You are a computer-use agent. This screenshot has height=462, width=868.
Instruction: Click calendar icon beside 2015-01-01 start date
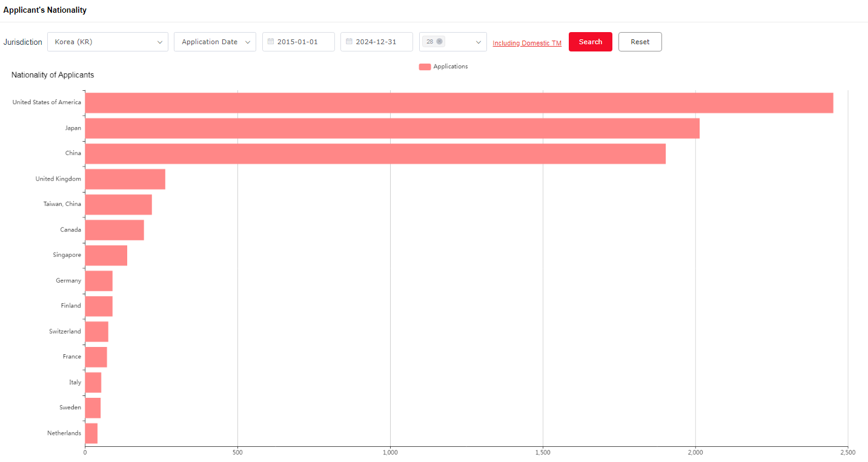[271, 42]
